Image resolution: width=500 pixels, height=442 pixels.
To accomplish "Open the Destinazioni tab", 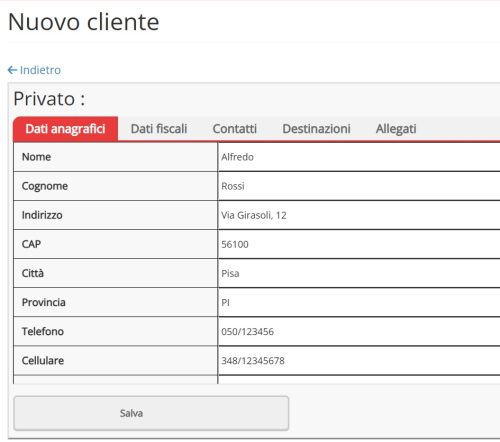I will click(x=316, y=129).
